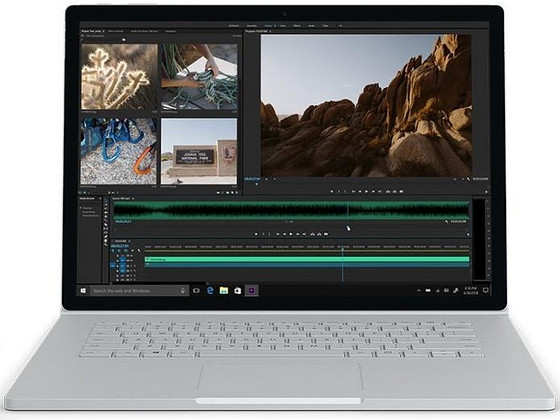The image size is (560, 420).
Task: Click the audio level meters panel
Action: tap(480, 239)
